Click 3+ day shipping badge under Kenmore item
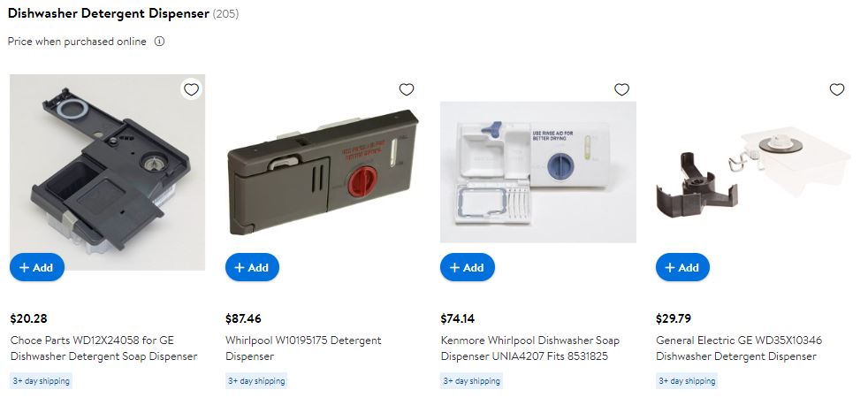 (472, 381)
